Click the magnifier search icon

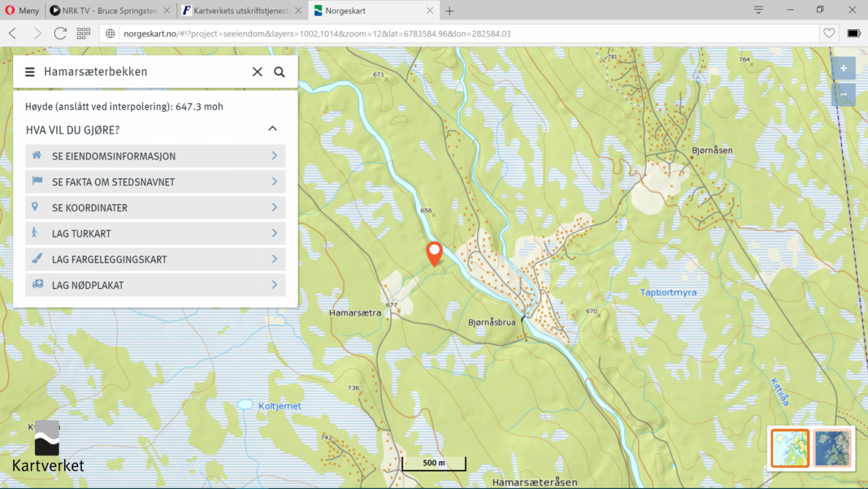(x=279, y=71)
